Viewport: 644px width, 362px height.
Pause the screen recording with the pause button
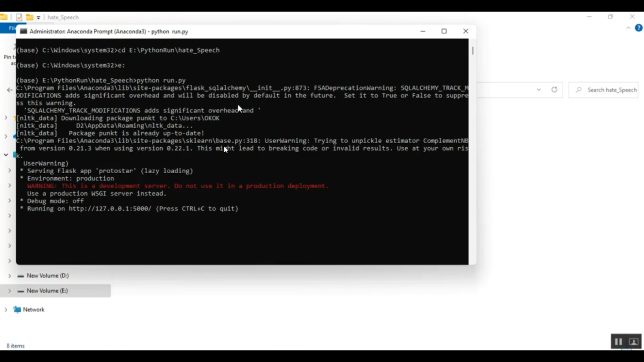tap(618, 341)
